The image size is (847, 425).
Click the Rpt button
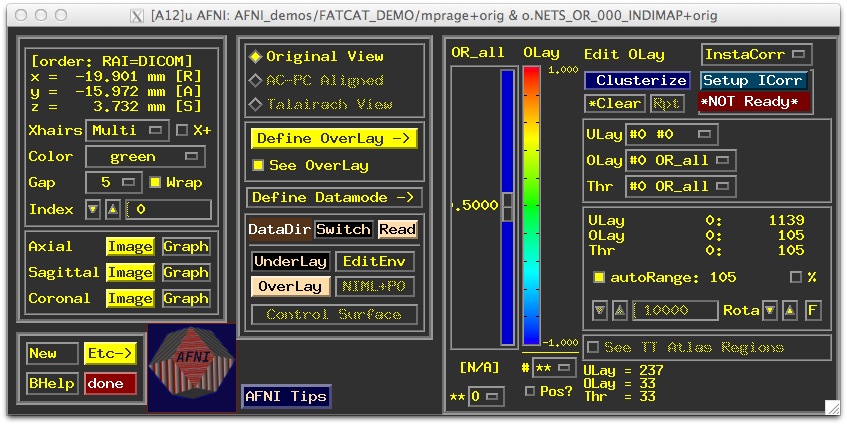[667, 103]
